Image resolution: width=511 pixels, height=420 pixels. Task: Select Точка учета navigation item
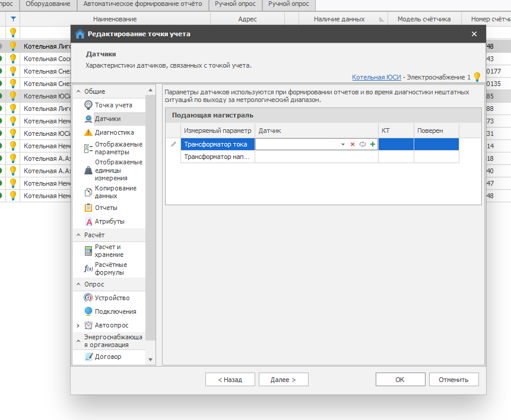point(113,105)
